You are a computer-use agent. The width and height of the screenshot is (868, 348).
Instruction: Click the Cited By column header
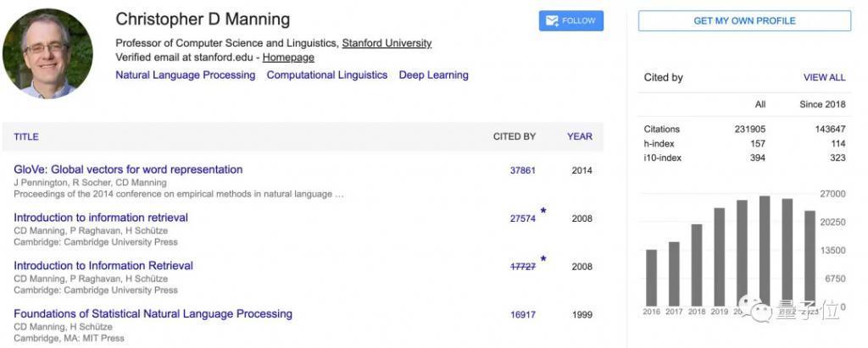click(x=515, y=136)
